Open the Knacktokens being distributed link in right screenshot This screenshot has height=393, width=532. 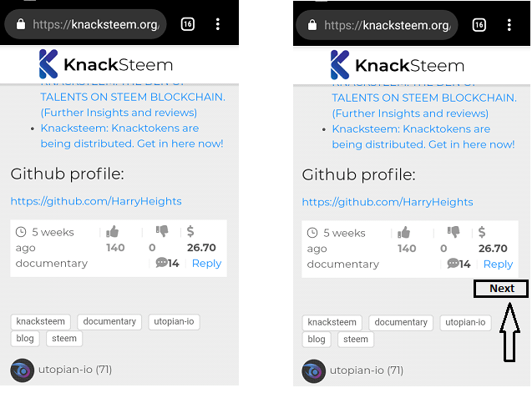coord(423,137)
